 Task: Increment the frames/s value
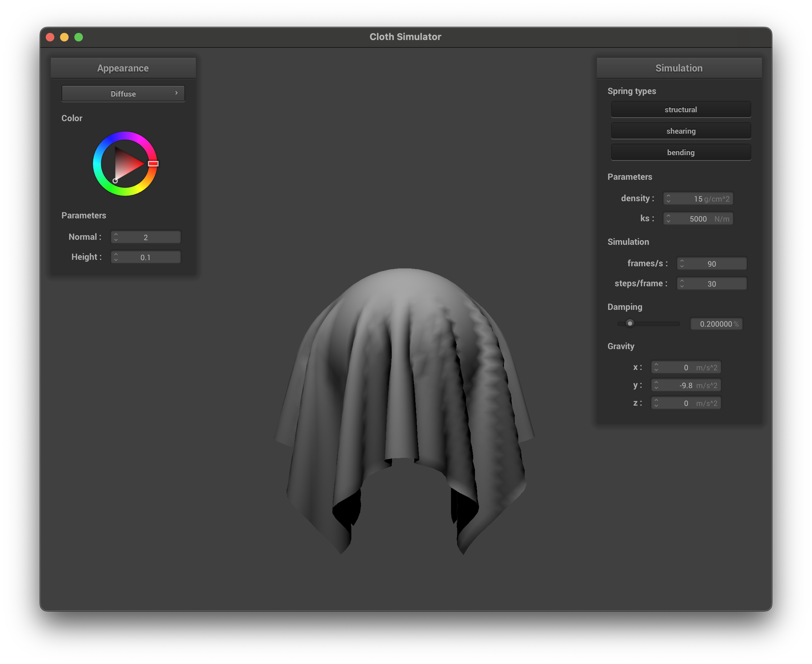[682, 261]
